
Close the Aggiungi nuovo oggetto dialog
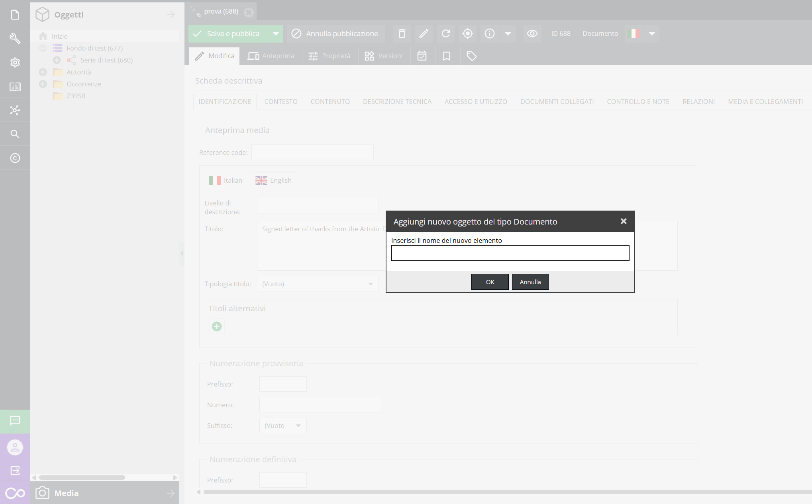pos(624,221)
